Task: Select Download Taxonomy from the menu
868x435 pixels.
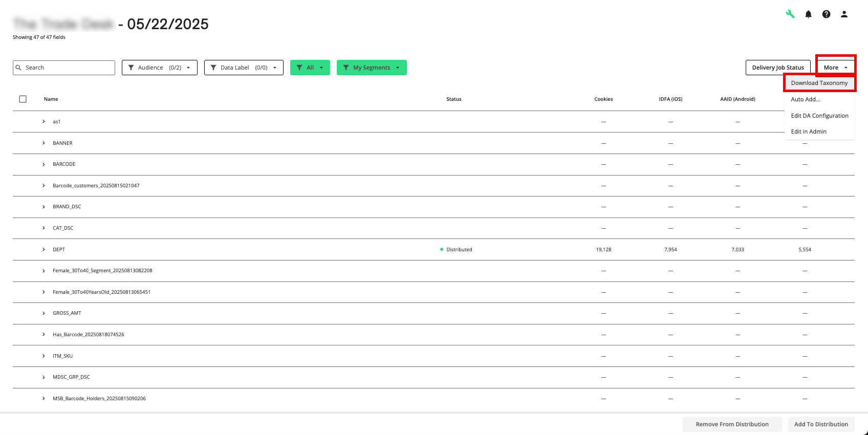Action: coord(819,83)
